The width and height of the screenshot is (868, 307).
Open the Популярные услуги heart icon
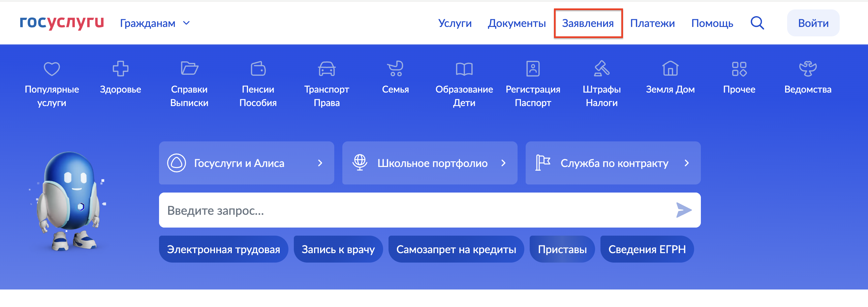coord(52,69)
